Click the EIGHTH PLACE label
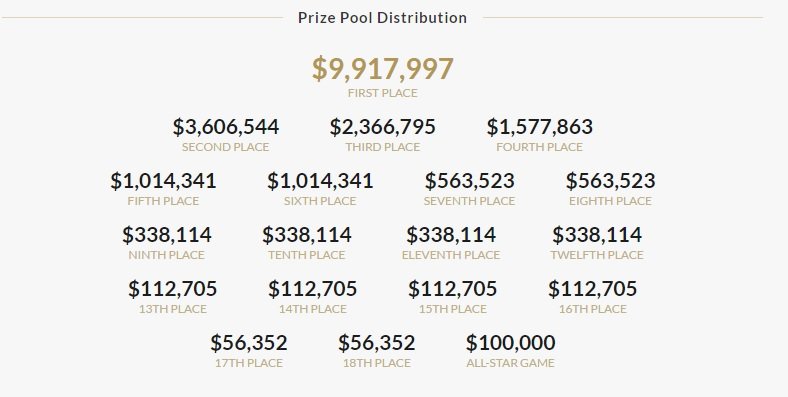 [x=610, y=201]
